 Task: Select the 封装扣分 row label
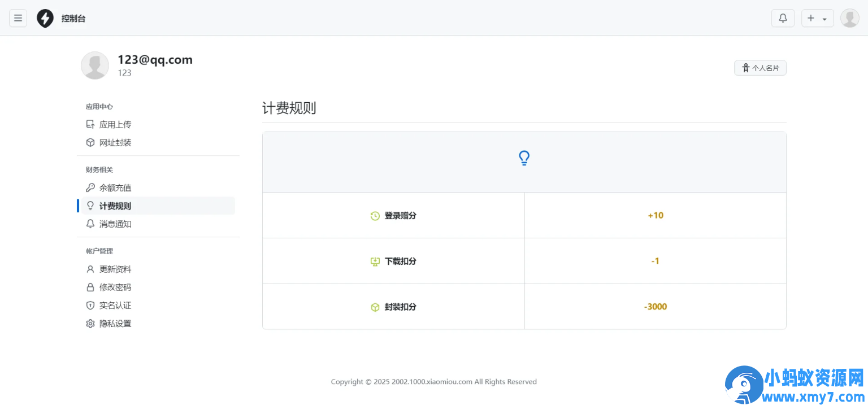pos(401,307)
